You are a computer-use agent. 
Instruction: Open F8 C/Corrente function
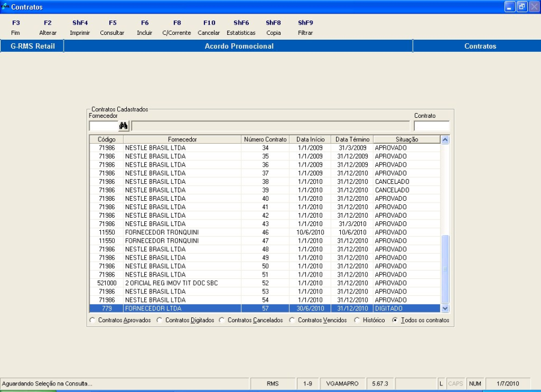pyautogui.click(x=177, y=28)
